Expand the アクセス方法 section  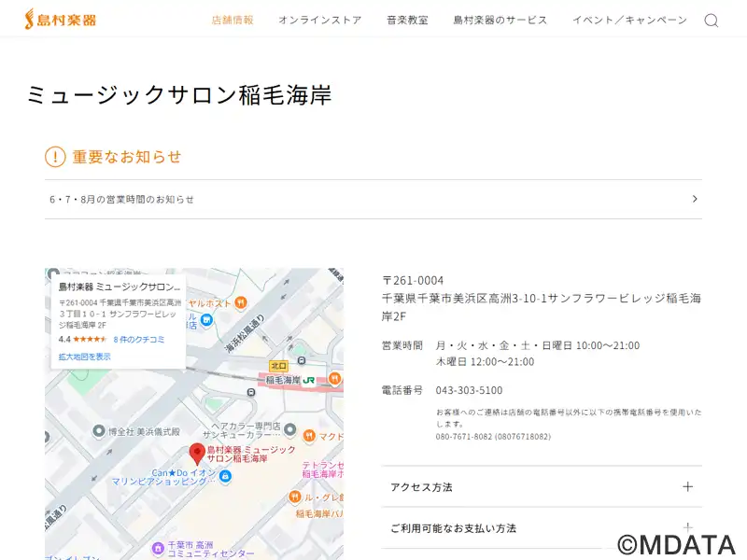(542, 486)
